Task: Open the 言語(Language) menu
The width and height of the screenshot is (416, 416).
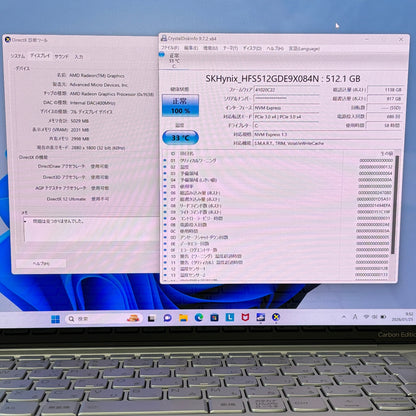Action: pyautogui.click(x=304, y=48)
